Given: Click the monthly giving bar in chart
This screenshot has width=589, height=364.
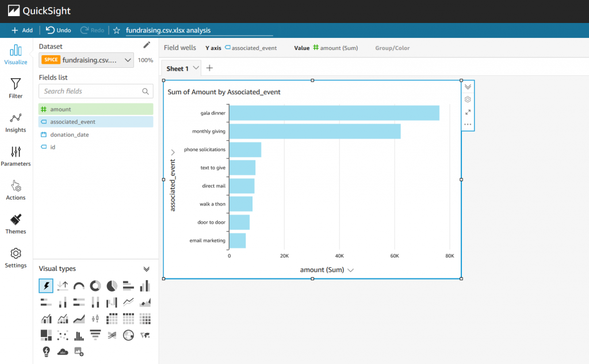Looking at the screenshot, I should [x=315, y=132].
